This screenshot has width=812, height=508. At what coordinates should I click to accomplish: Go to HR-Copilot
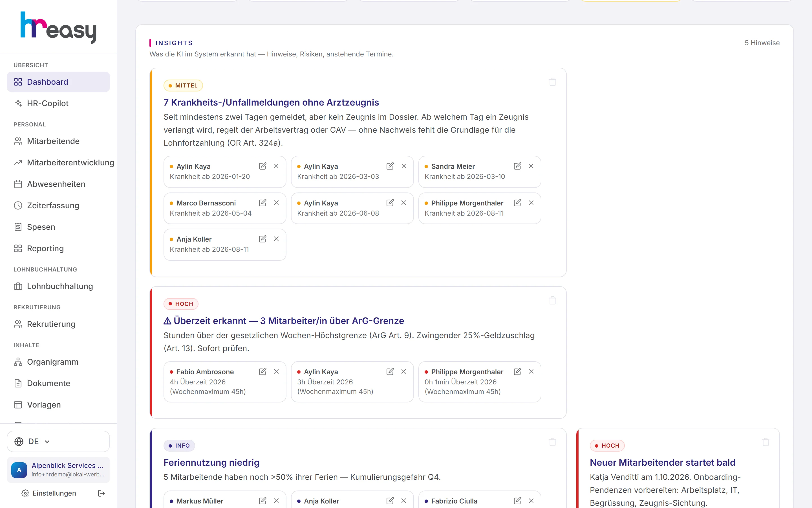click(58, 104)
